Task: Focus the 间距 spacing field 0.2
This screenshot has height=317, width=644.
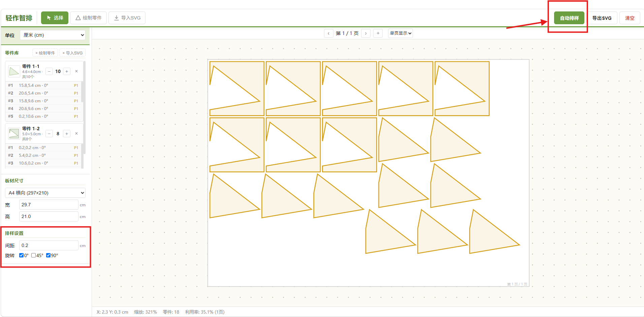Action: (49, 245)
